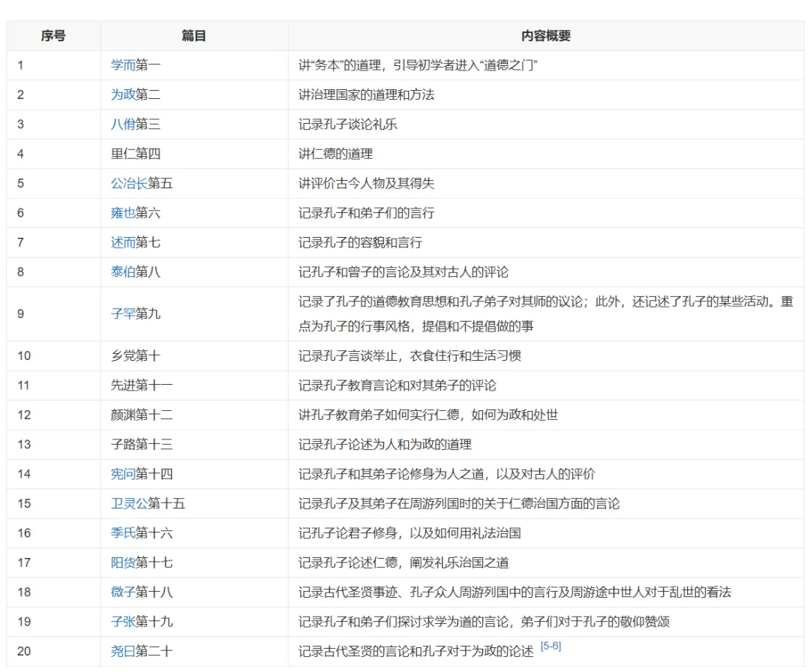810x672 pixels.
Task: Open the 子张 chapter link
Action: coord(123,622)
